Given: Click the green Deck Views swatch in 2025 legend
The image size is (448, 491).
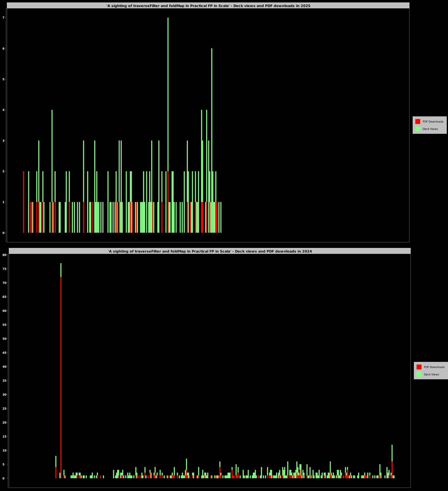Looking at the screenshot, I should click(418, 129).
